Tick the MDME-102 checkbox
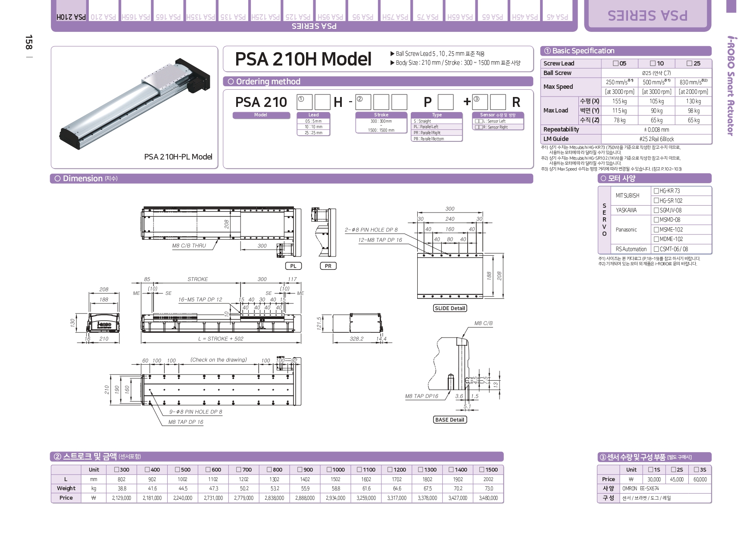756x535 pixels. tap(656, 239)
